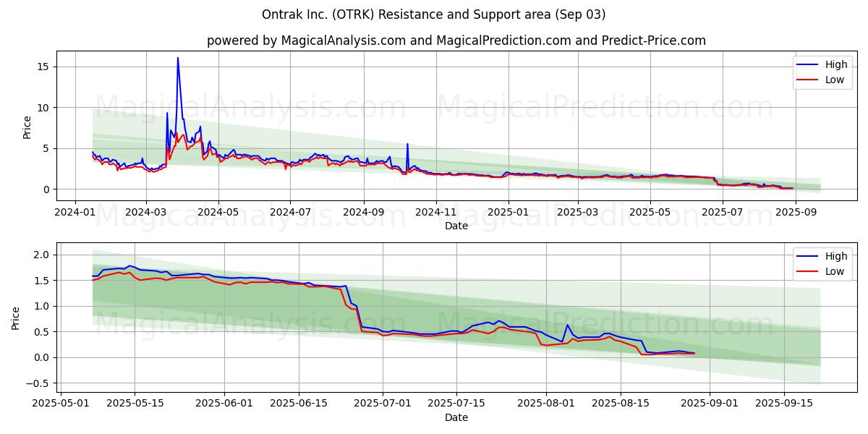Click the '-0.5' y-axis tick in bottom chart

pos(39,383)
